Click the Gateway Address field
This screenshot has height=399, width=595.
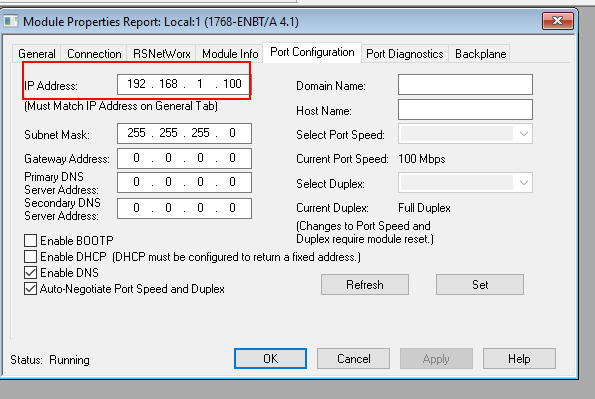point(184,158)
